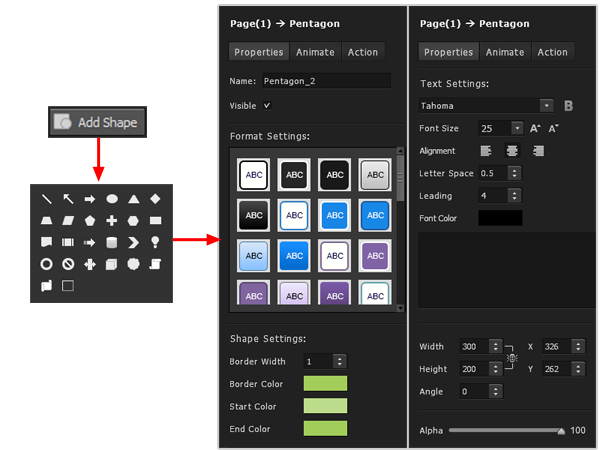The height and width of the screenshot is (450, 600).
Task: Toggle the Visible checkbox
Action: (267, 106)
